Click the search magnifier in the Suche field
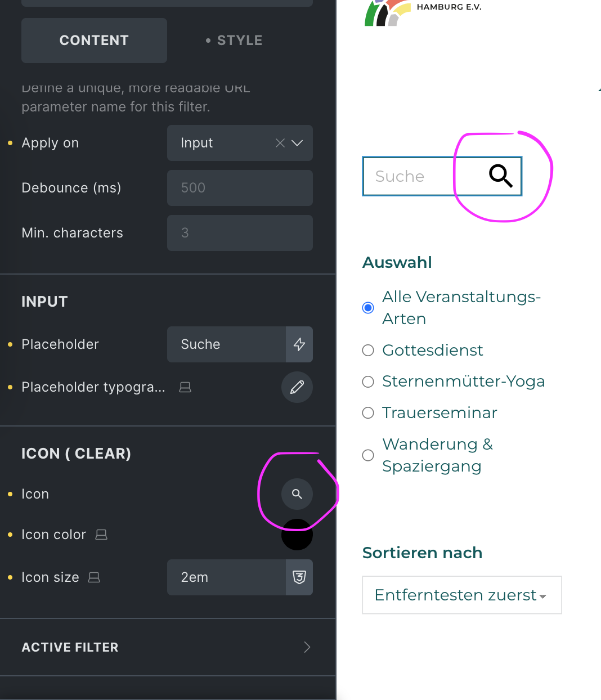Viewport: 601px width, 700px height. click(500, 176)
